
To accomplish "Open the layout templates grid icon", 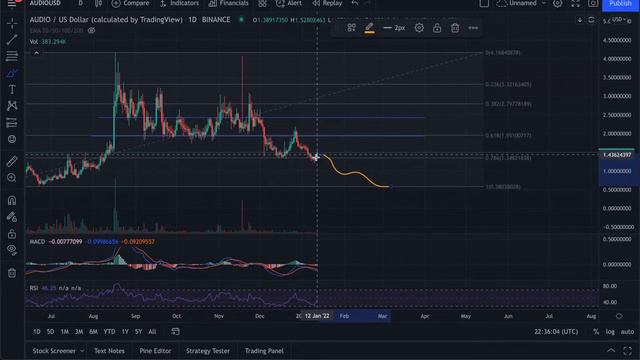I will 262,4.
